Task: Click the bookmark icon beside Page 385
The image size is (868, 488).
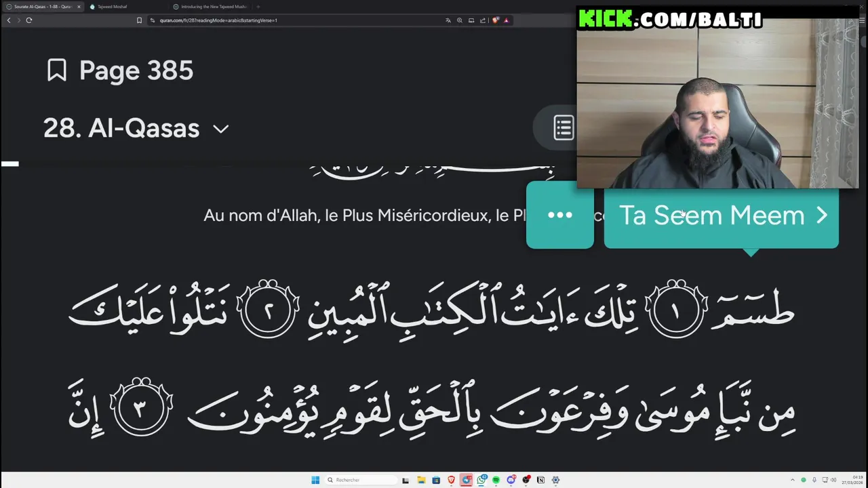Action: pyautogui.click(x=57, y=70)
